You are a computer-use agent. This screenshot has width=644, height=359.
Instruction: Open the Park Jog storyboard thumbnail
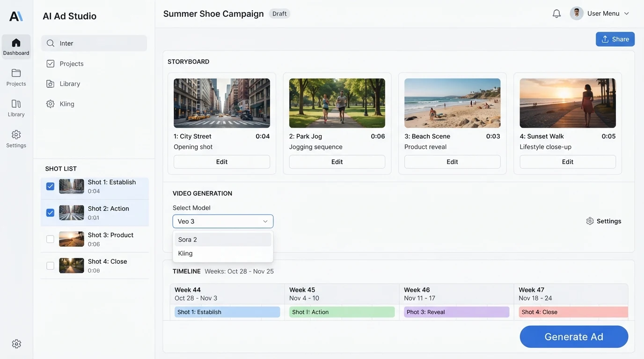337,103
